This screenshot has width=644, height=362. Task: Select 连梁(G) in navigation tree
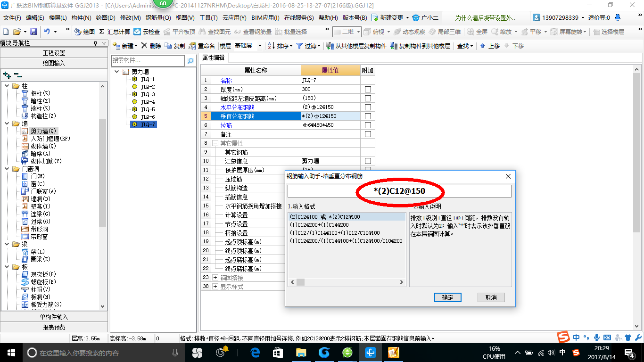pyautogui.click(x=40, y=214)
